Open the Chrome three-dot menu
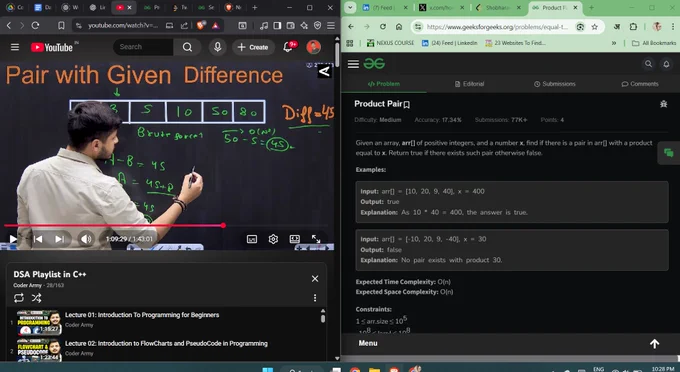Image resolution: width=680 pixels, height=372 pixels. (x=673, y=26)
